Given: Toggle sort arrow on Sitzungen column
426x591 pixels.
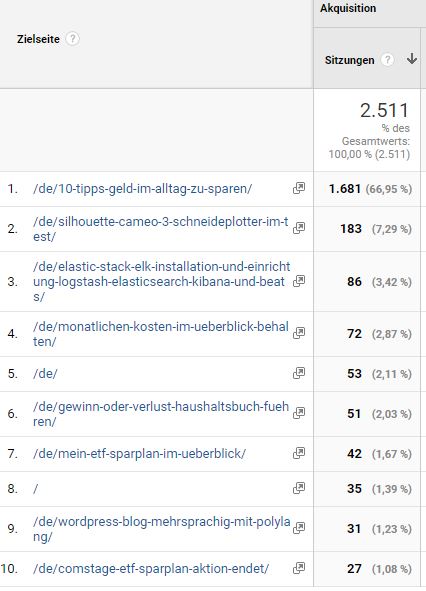Looking at the screenshot, I should coord(412,59).
